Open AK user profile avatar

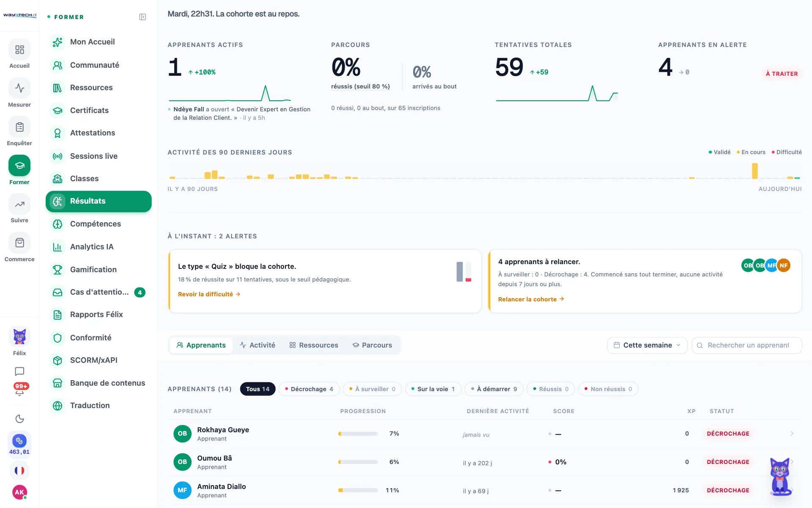pyautogui.click(x=19, y=492)
